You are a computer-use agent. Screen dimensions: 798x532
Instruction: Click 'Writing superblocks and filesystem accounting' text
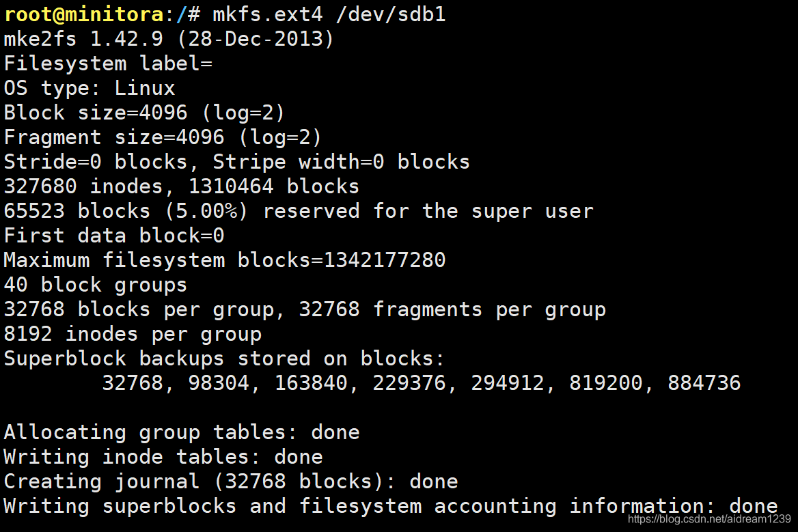[x=280, y=505]
